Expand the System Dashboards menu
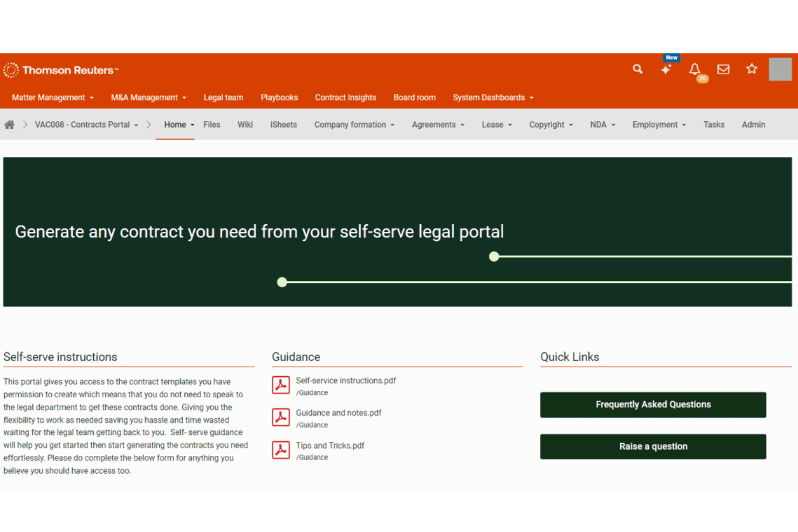798x532 pixels. 493,98
